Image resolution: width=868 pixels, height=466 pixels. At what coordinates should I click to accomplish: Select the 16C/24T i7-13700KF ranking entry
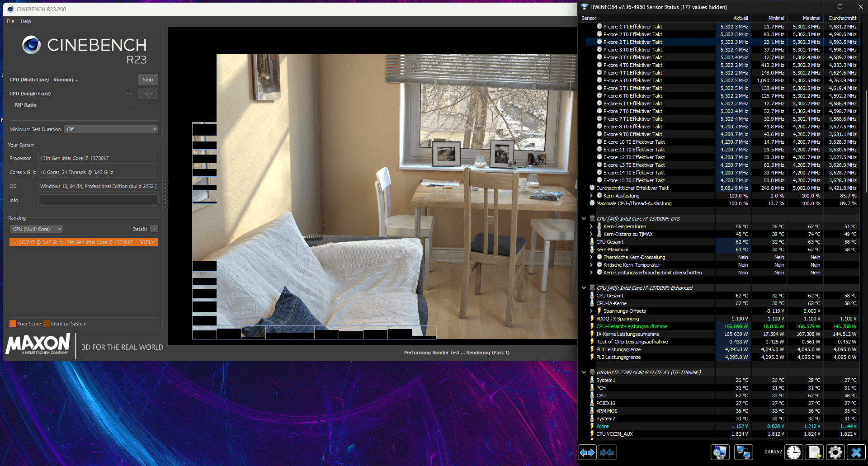coord(84,242)
